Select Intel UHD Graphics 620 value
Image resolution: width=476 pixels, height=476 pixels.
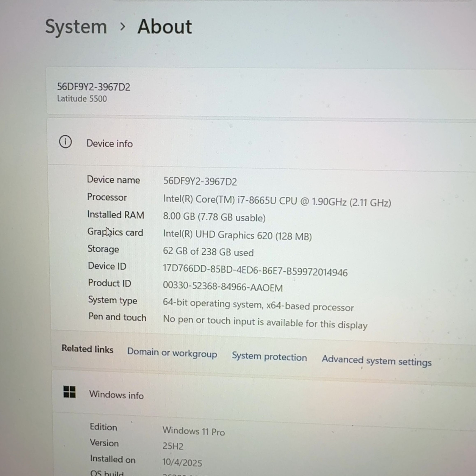[x=237, y=235]
